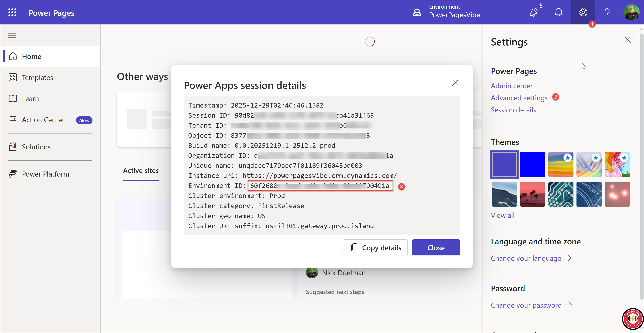644x333 pixels.
Task: Open the notifications bell
Action: (559, 12)
